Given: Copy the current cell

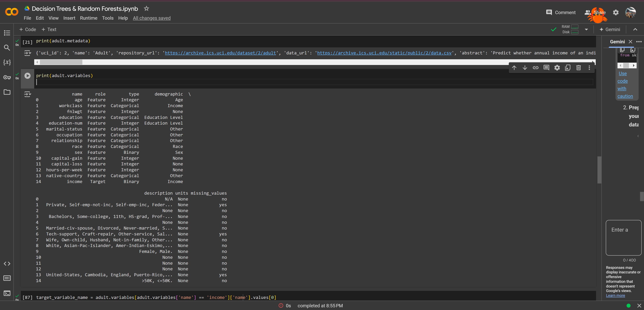Looking at the screenshot, I should 568,68.
